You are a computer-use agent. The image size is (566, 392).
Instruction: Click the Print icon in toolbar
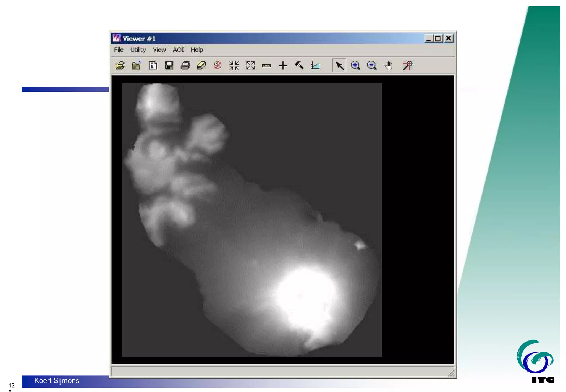click(185, 66)
